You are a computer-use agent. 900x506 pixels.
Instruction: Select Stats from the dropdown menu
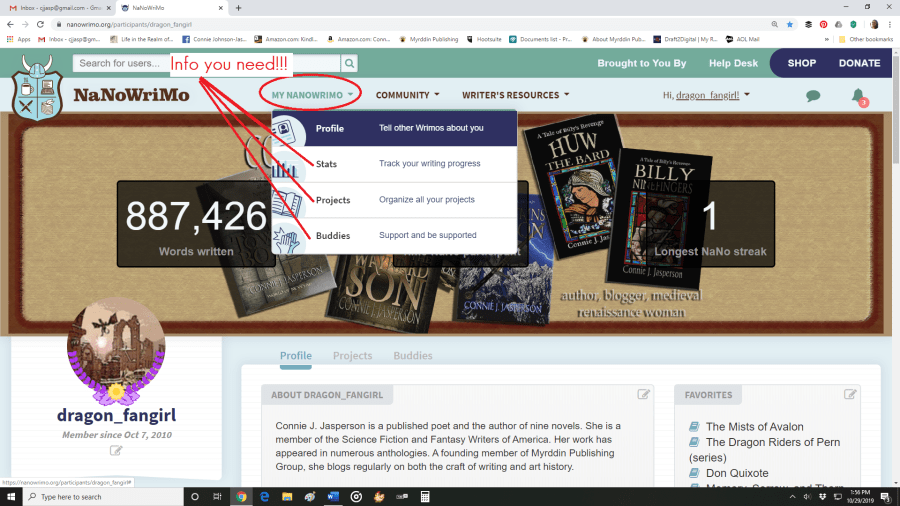pos(326,163)
